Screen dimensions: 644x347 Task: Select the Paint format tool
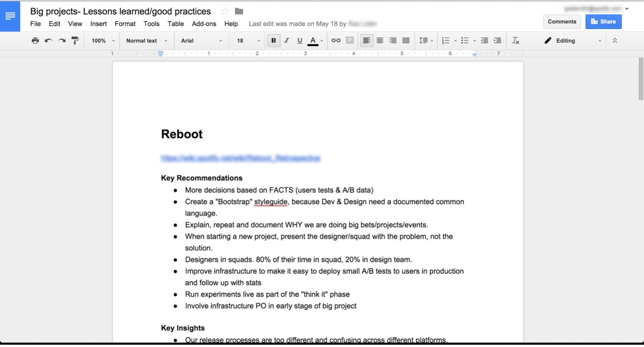coord(75,41)
